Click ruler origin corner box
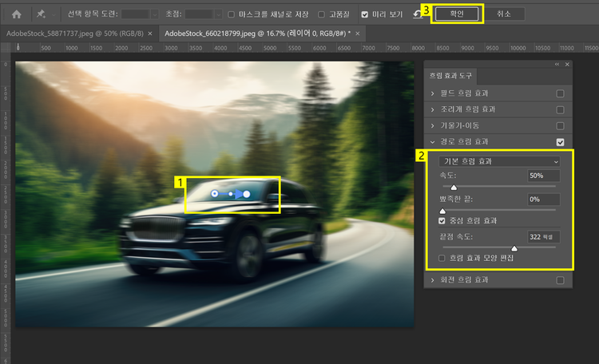The height and width of the screenshot is (364, 599). click(x=6, y=47)
